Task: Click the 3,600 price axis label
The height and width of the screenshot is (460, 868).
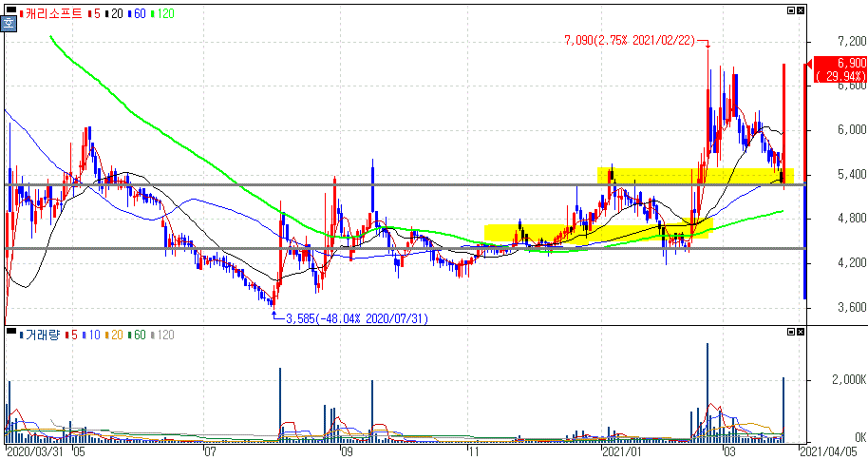Action: point(852,307)
